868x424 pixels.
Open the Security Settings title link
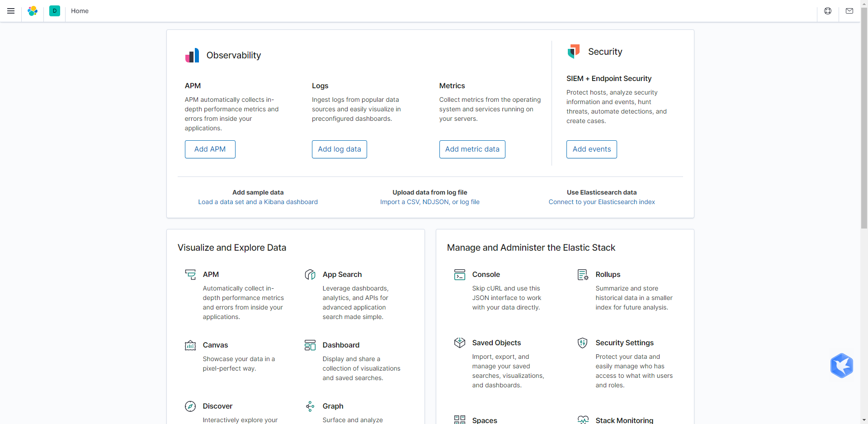[x=625, y=343]
